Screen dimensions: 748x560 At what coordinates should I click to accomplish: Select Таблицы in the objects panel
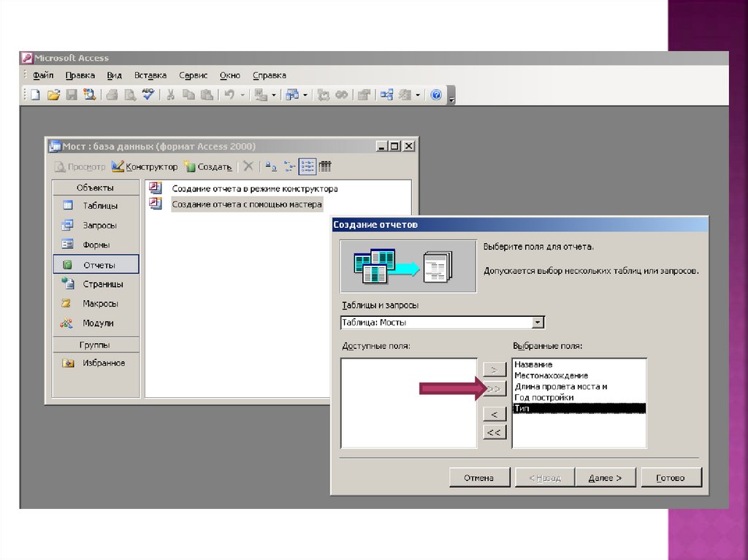pos(96,206)
